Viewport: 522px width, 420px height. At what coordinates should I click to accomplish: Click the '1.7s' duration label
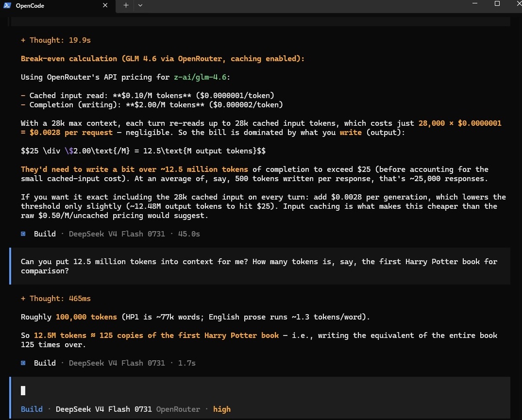pyautogui.click(x=187, y=363)
